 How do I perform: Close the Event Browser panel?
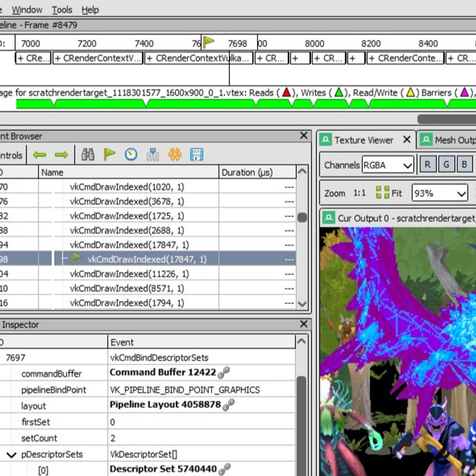(304, 136)
